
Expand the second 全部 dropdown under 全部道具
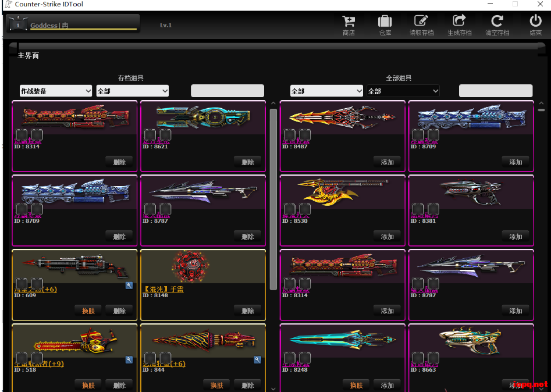[x=403, y=91]
